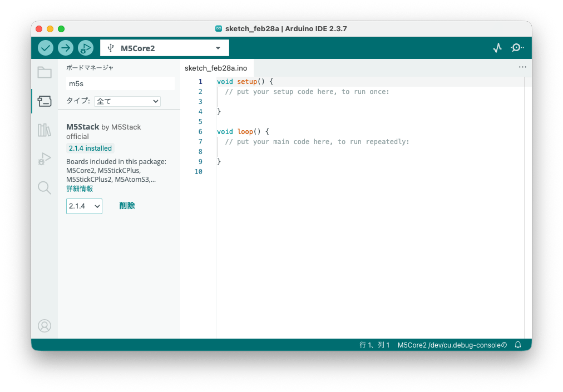Open the Library Manager books icon

point(45,130)
